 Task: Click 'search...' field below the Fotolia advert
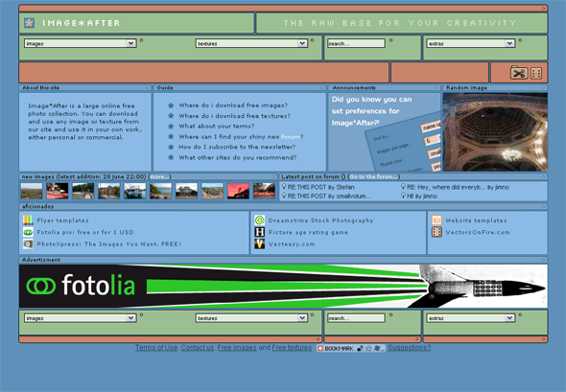tap(356, 318)
